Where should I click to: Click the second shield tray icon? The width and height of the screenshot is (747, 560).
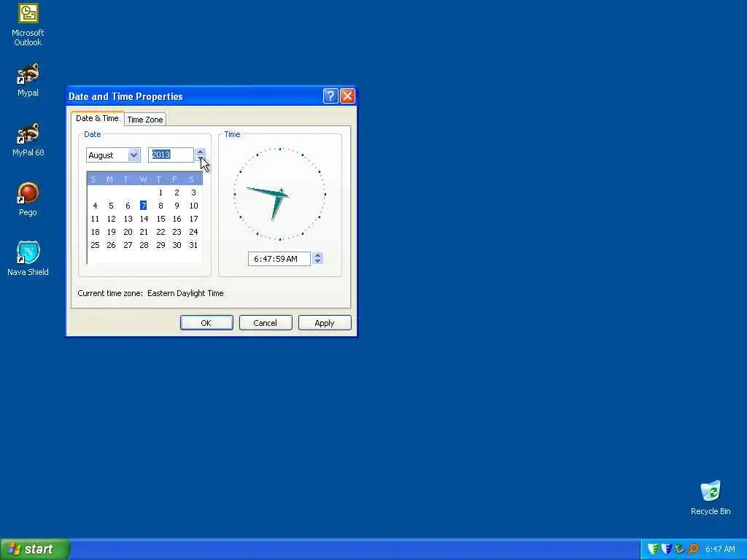coord(667,549)
